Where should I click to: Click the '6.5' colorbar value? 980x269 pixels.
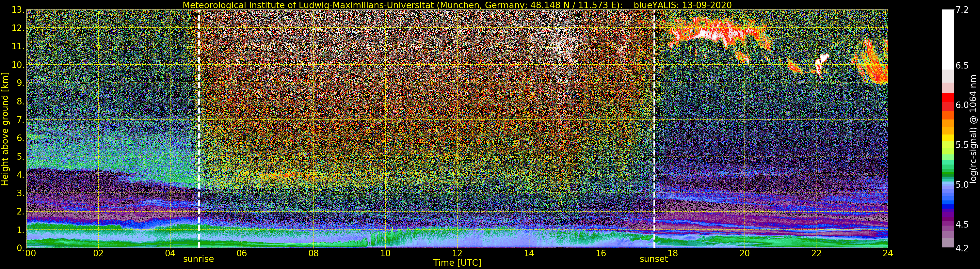tap(962, 65)
